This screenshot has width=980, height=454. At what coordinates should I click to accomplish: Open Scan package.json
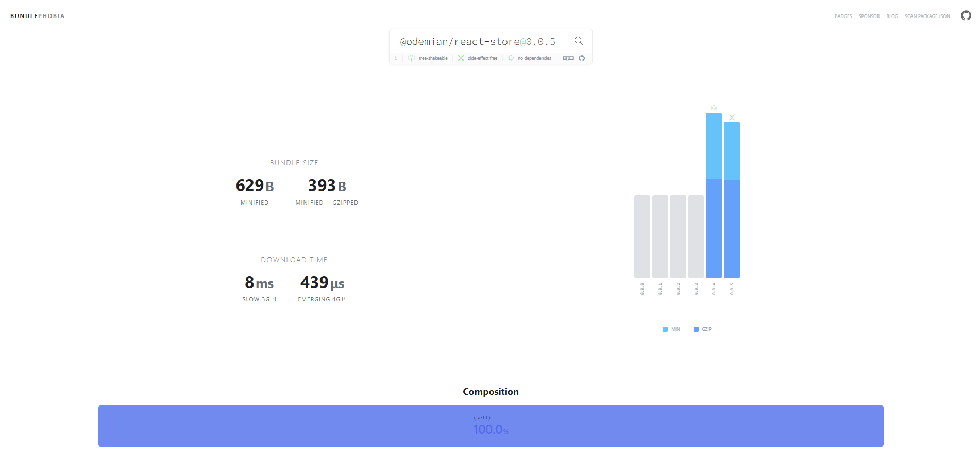(927, 16)
